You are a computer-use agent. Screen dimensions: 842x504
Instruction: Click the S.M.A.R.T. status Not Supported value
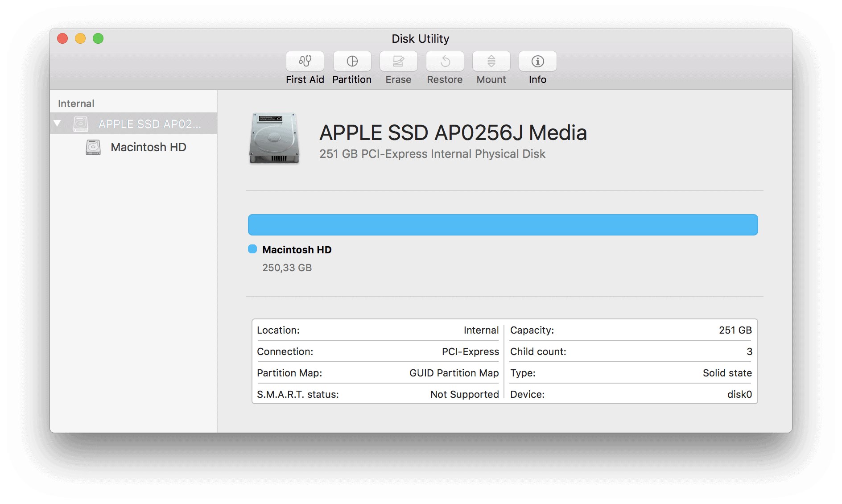point(465,394)
